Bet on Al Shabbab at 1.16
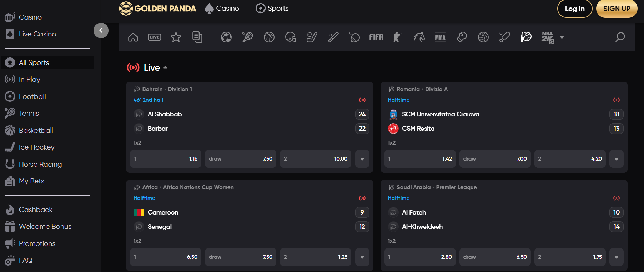The image size is (644, 272). point(166,159)
